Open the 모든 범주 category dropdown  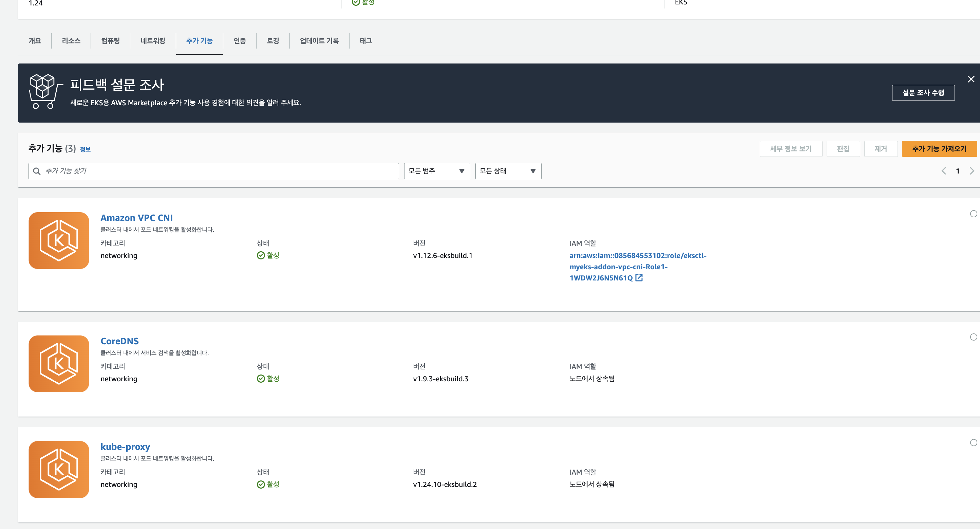point(436,171)
